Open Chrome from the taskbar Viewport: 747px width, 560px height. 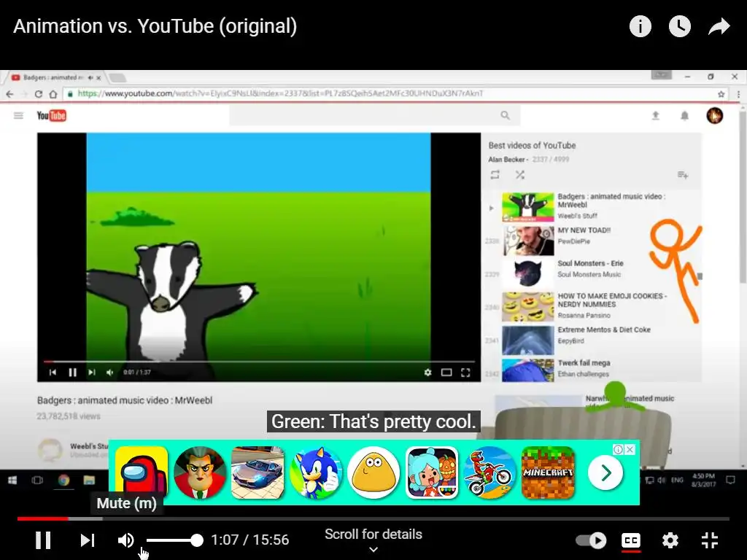(x=63, y=480)
